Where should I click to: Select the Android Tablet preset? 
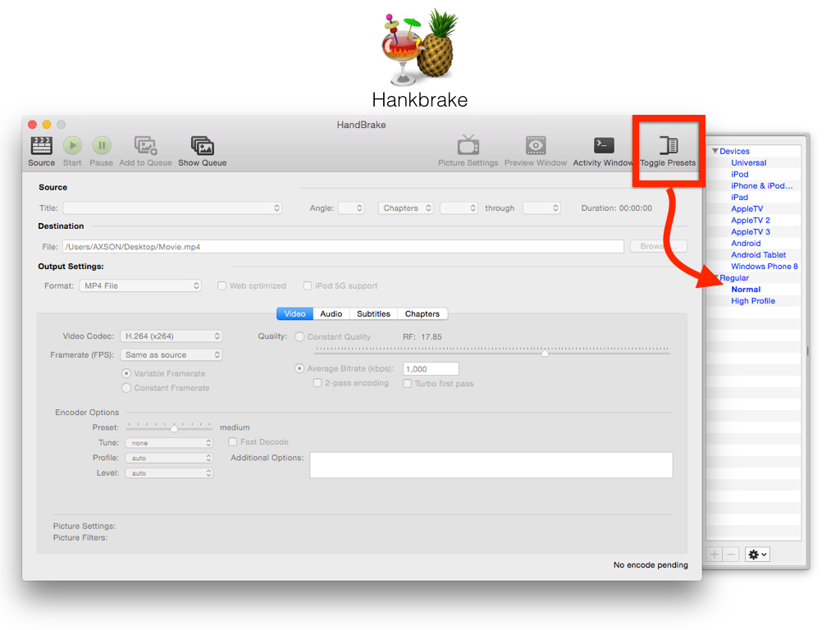click(759, 255)
